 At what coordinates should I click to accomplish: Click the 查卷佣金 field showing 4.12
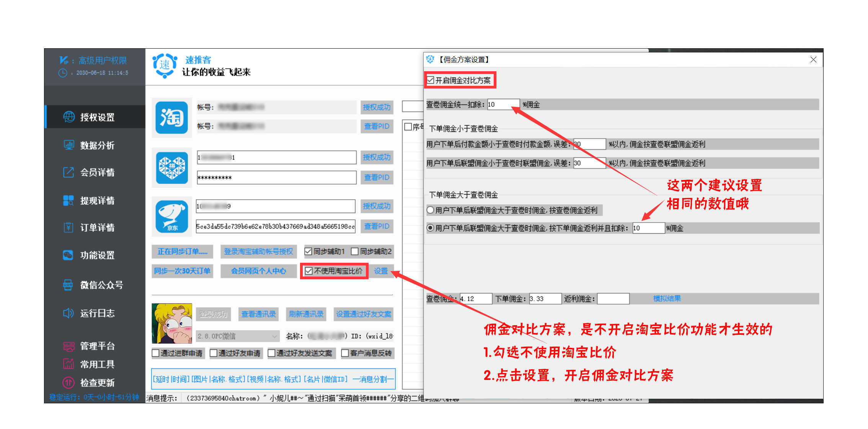pyautogui.click(x=476, y=299)
